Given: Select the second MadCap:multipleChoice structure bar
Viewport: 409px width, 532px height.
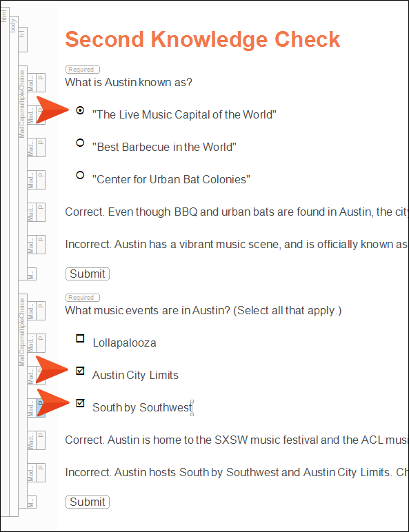Looking at the screenshot, I should 23,400.
